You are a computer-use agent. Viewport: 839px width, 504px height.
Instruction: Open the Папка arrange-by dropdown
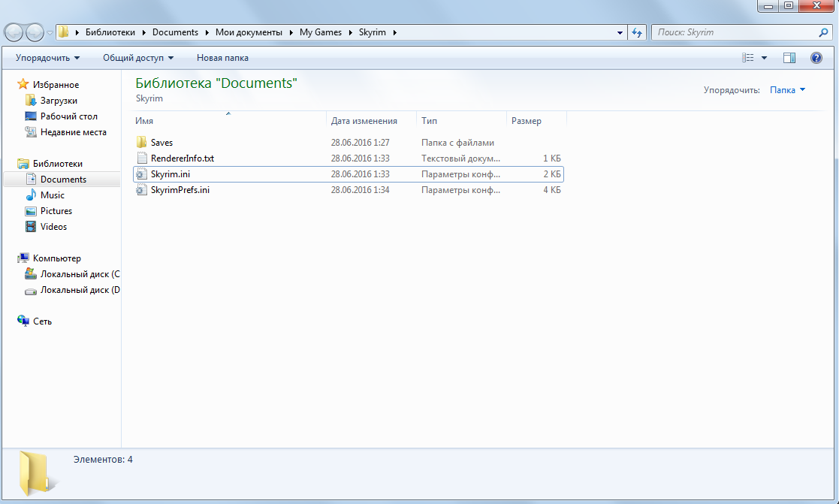coord(787,90)
